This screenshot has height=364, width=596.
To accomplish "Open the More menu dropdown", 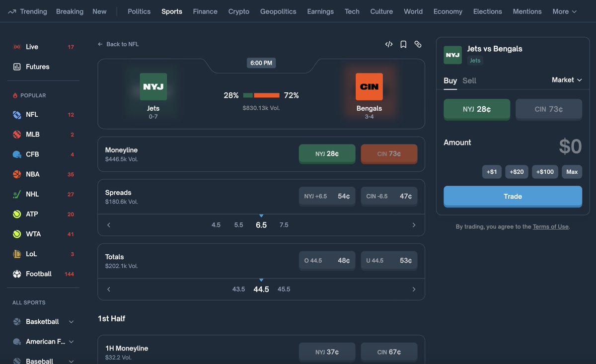I will [x=565, y=11].
